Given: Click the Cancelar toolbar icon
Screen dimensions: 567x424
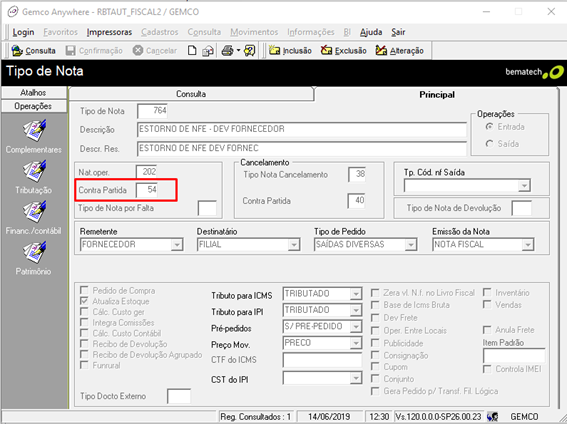Looking at the screenshot, I should coord(138,51).
